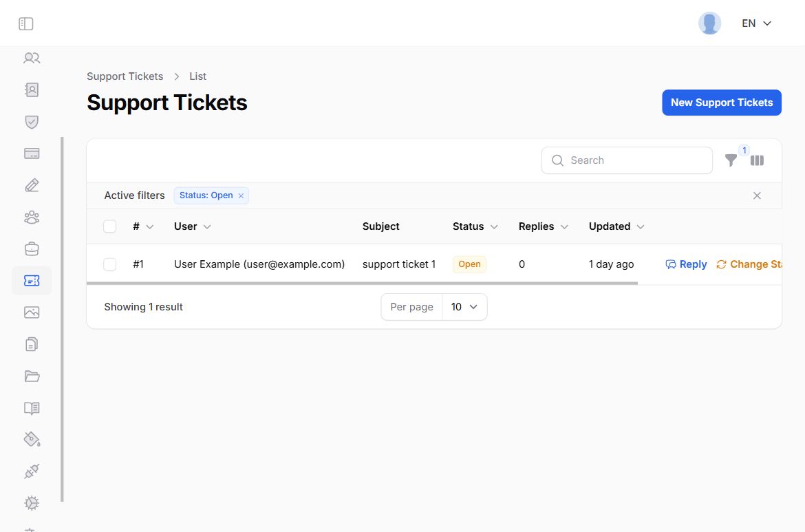Click Reply on ticket #1
The image size is (805, 532).
click(686, 264)
